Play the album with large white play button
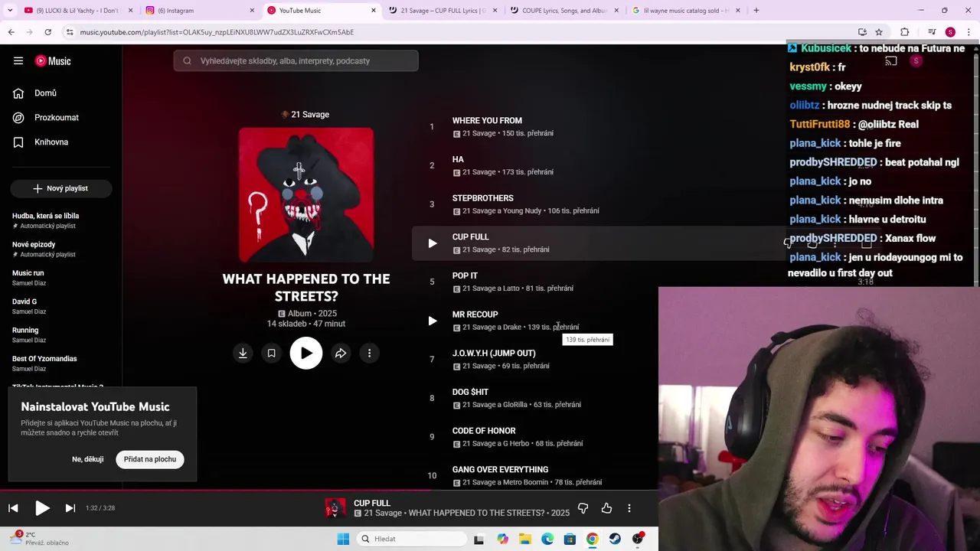Viewport: 980px width, 551px height. pyautogui.click(x=306, y=354)
